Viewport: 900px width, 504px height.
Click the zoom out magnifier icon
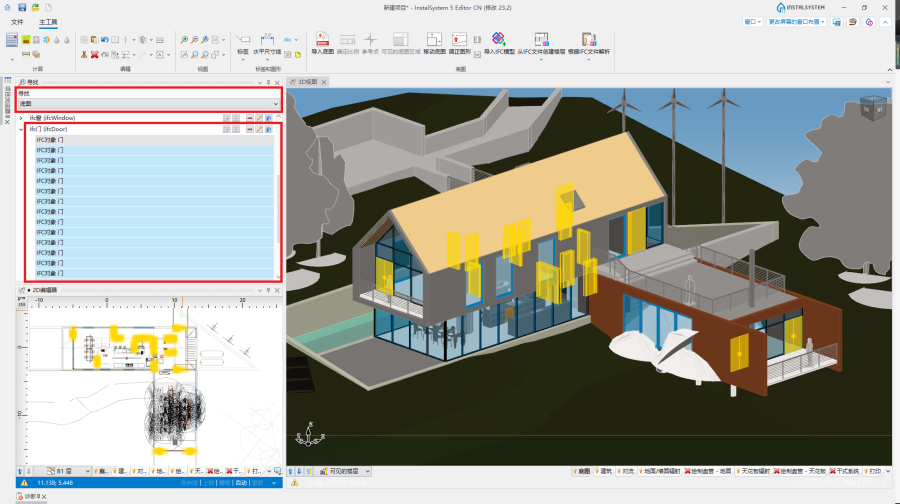point(195,40)
